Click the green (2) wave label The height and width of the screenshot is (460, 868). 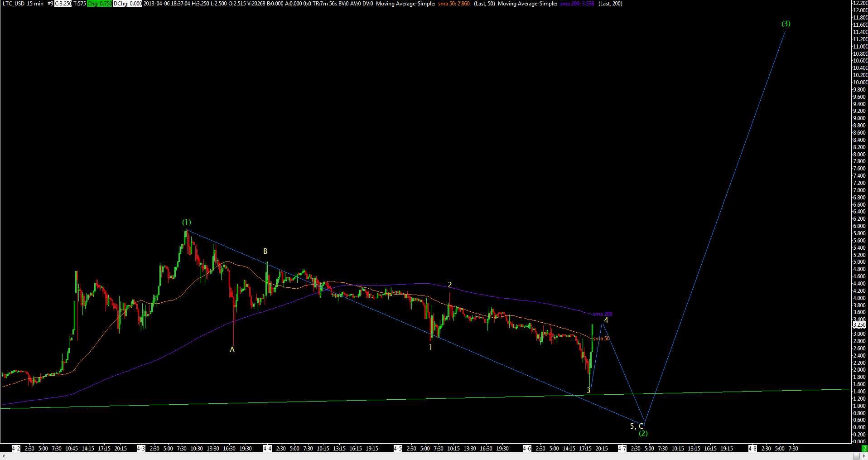click(643, 433)
